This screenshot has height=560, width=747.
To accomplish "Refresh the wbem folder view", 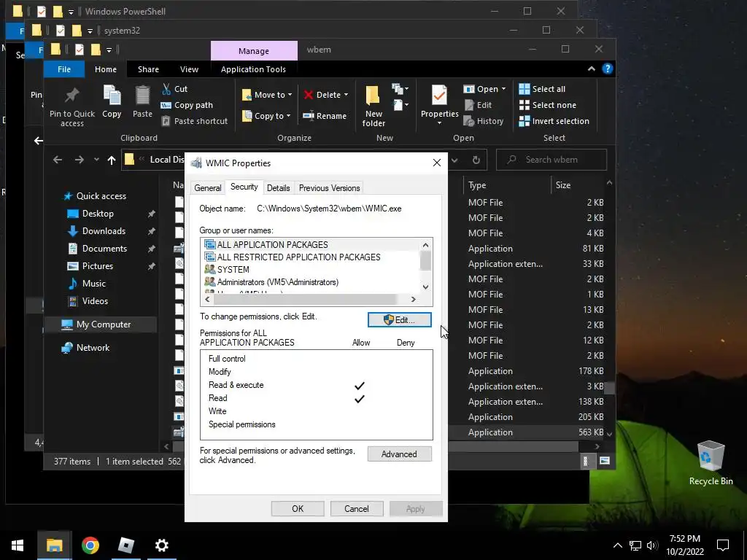I will click(x=476, y=160).
